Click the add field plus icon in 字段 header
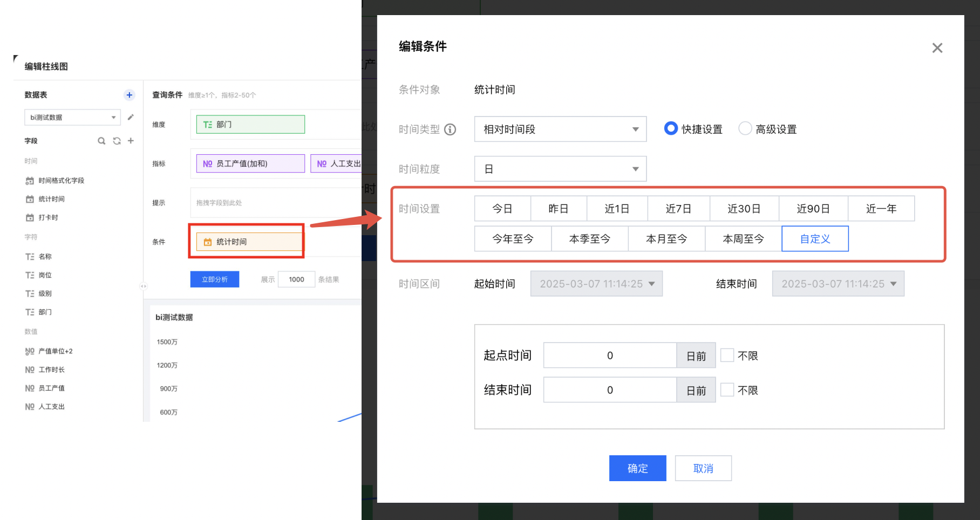The height and width of the screenshot is (520, 980). pyautogui.click(x=131, y=141)
